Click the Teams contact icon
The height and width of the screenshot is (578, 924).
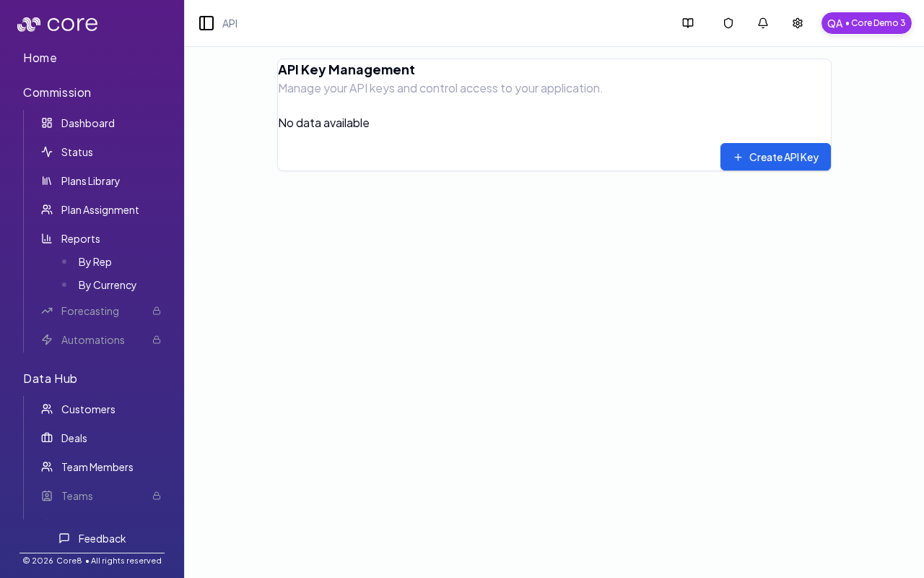47,496
